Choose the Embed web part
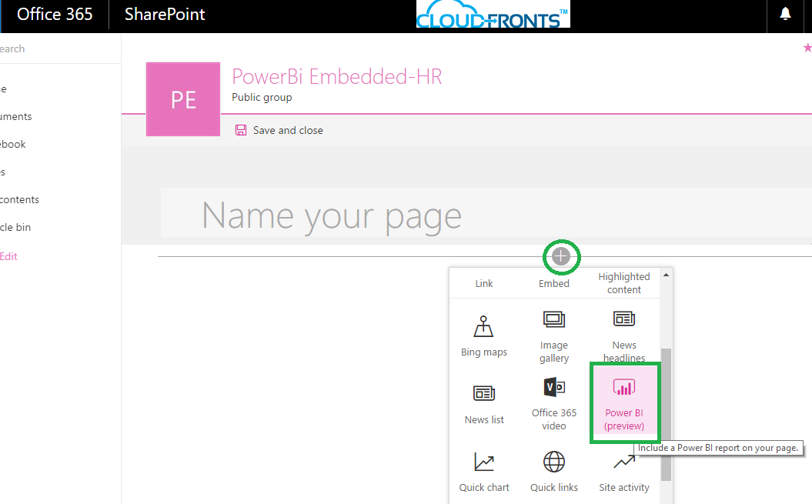Screen dimensions: 812x504 pos(553,283)
